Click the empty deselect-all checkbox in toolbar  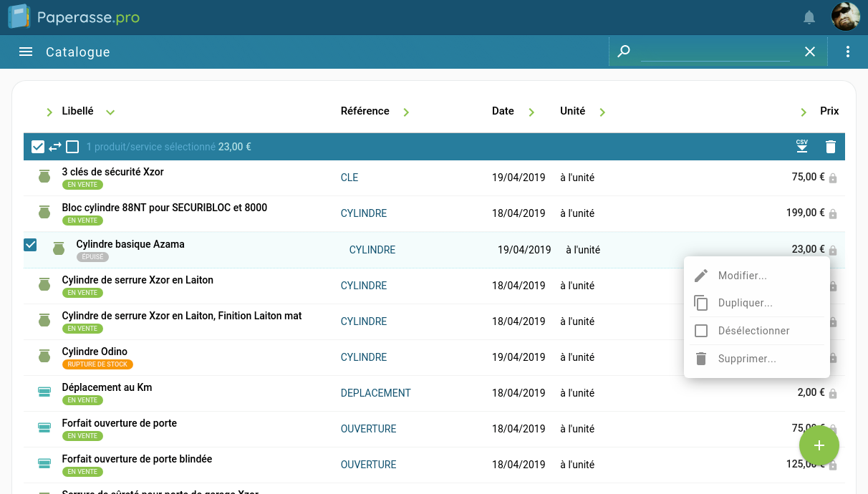click(72, 147)
